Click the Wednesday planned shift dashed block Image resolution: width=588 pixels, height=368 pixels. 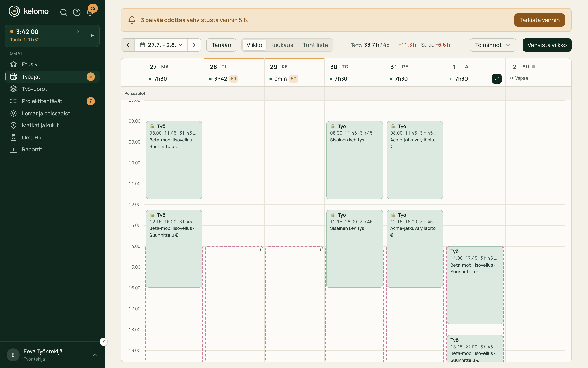tap(294, 304)
